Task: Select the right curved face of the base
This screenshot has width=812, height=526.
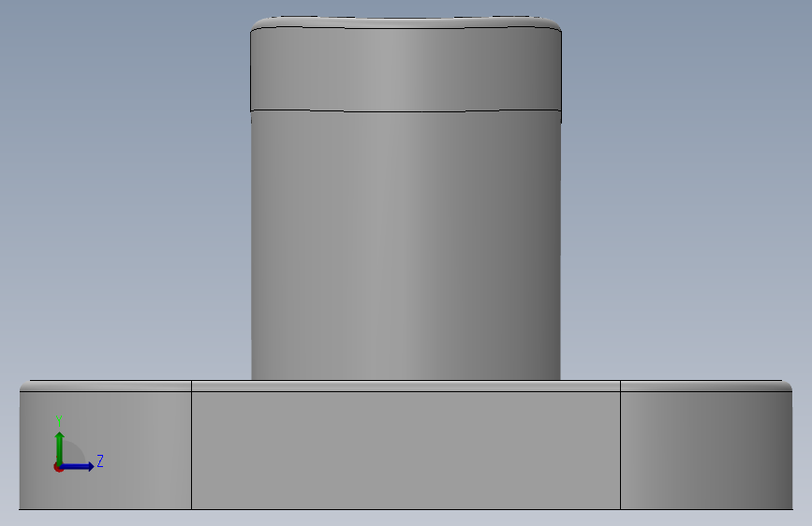Action: (706, 450)
